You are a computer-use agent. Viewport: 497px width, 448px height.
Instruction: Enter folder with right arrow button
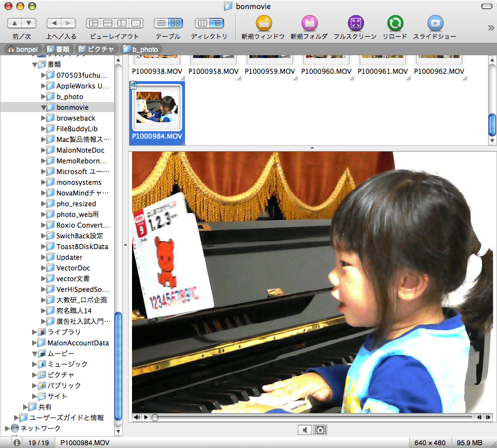pyautogui.click(x=68, y=23)
